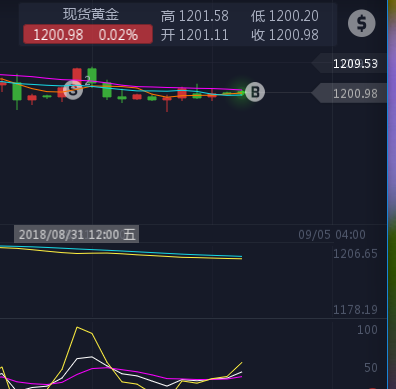Click the 1178.19 indicator axis value
Image resolution: width=396 pixels, height=389 pixels.
click(355, 310)
